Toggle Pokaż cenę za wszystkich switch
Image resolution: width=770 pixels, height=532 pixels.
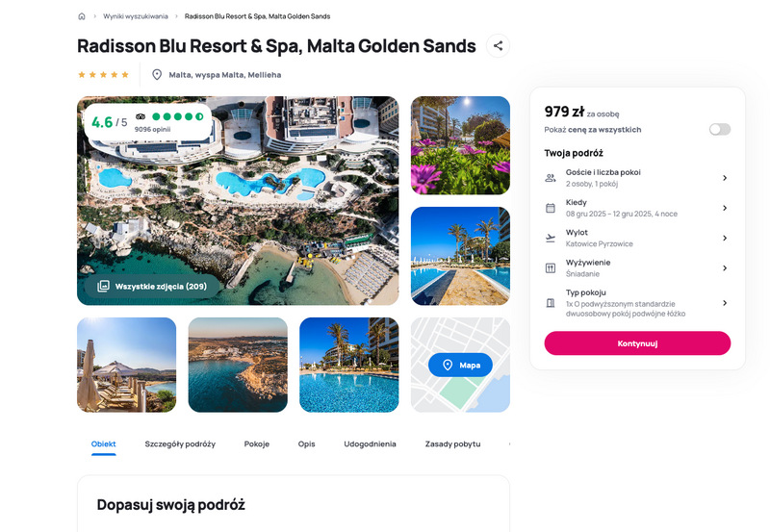720,129
